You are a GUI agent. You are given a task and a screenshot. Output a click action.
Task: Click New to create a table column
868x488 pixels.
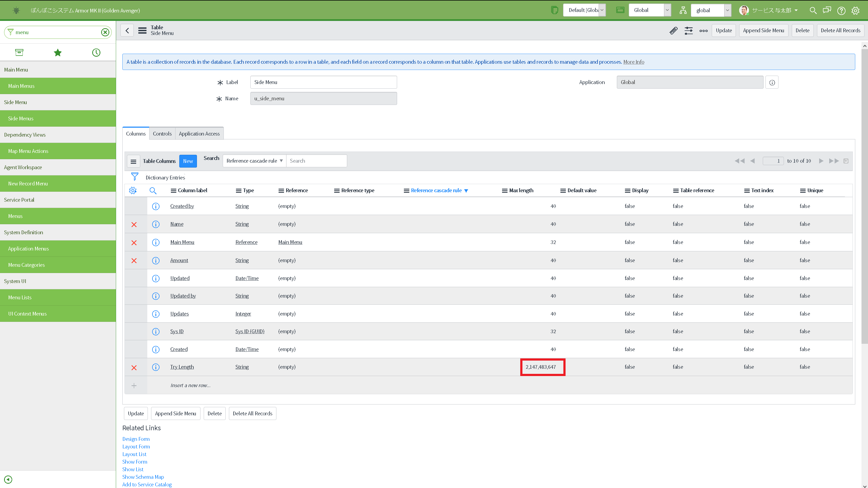[188, 161]
